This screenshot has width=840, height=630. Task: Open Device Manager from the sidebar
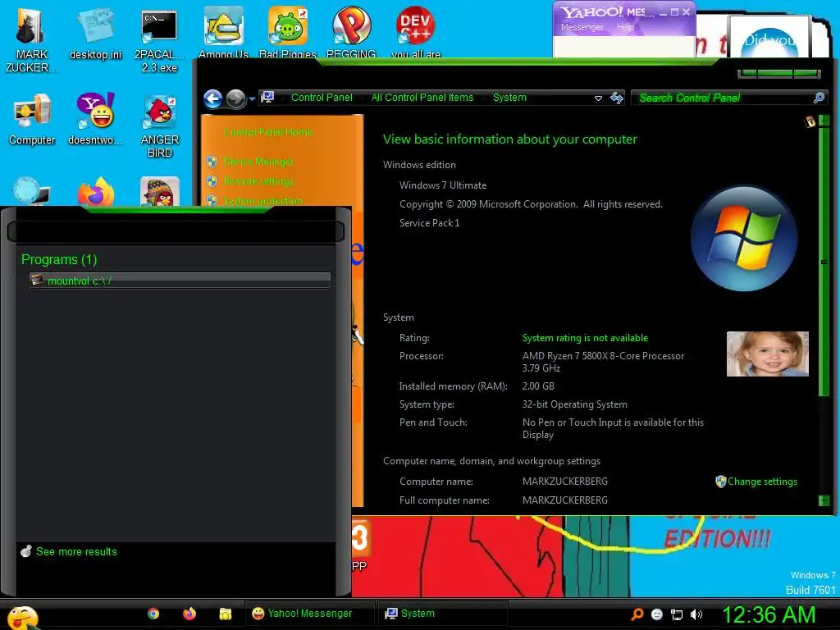[258, 162]
